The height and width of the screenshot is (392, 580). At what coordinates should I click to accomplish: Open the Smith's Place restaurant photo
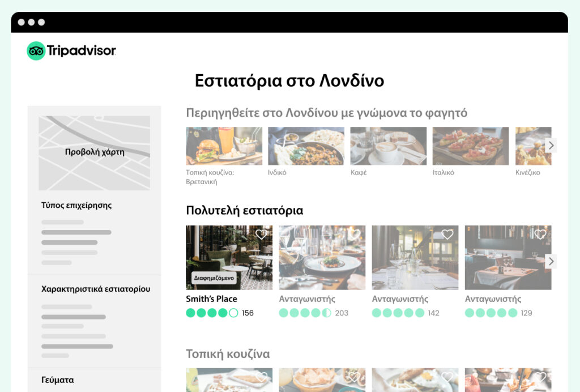tap(229, 257)
